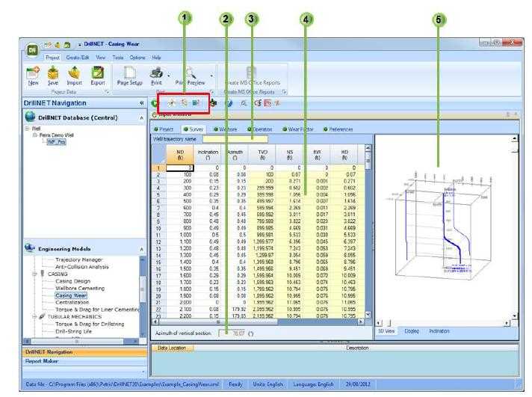The height and width of the screenshot is (397, 532).
Task: Open the DN application menu button
Action: pyautogui.click(x=32, y=51)
